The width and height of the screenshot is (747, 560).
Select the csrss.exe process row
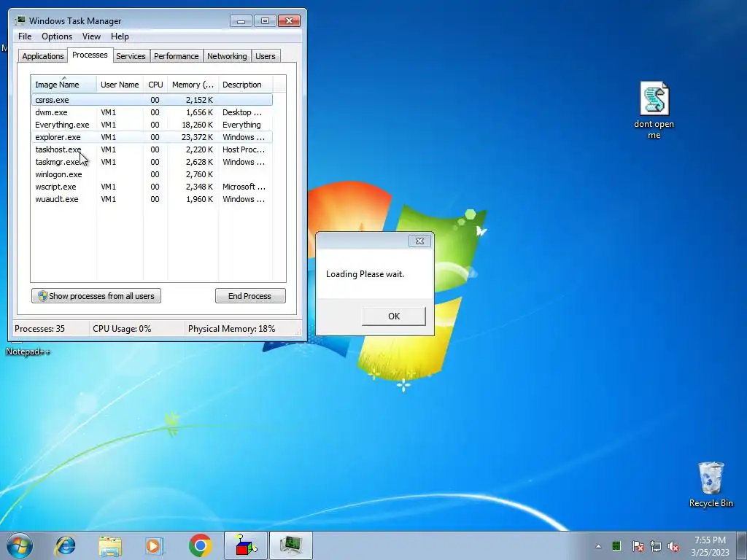(152, 100)
